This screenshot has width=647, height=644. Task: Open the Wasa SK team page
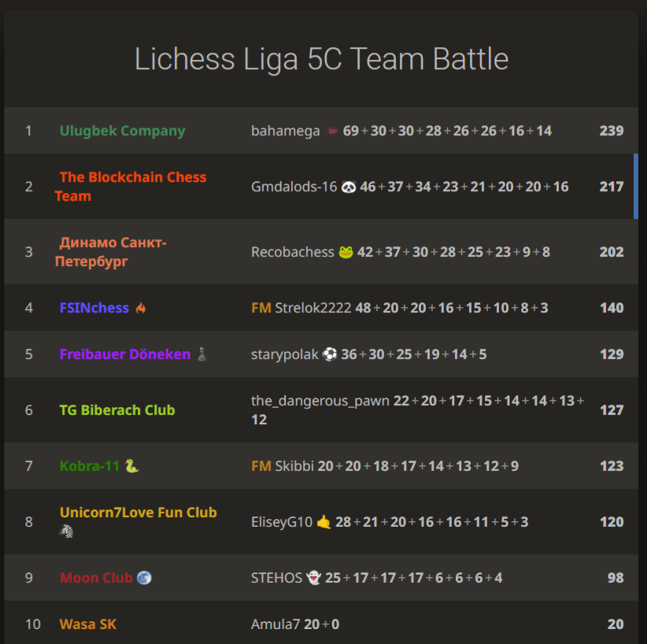(88, 624)
